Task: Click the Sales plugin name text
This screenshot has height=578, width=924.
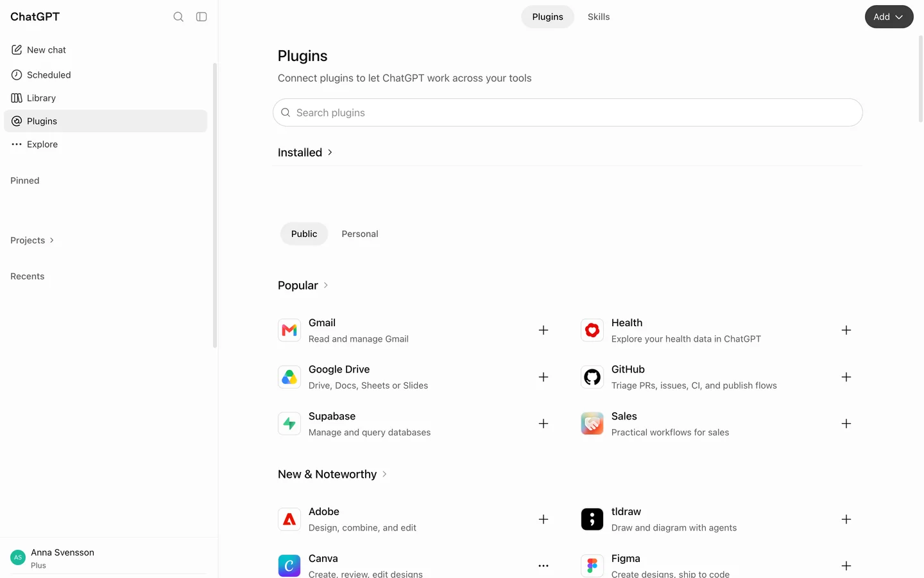Action: (624, 416)
